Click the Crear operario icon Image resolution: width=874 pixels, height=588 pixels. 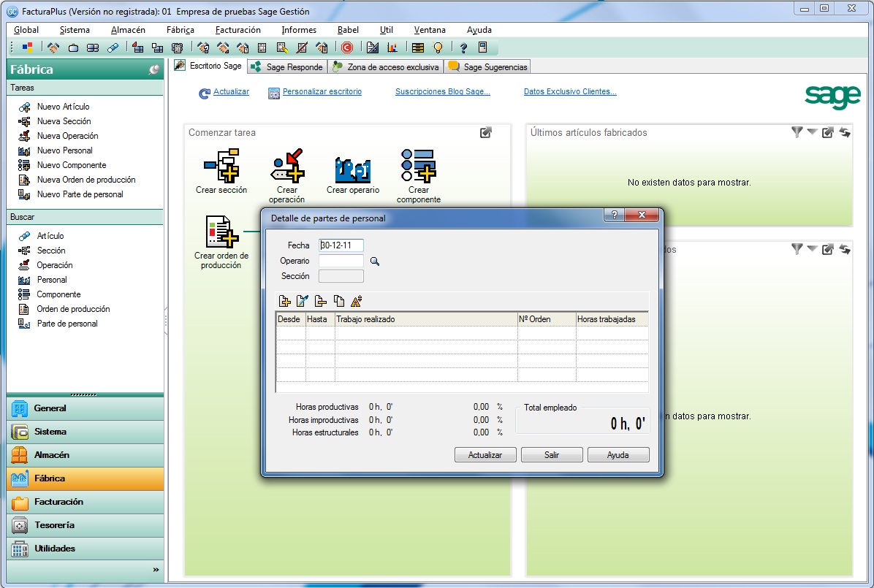tap(353, 169)
